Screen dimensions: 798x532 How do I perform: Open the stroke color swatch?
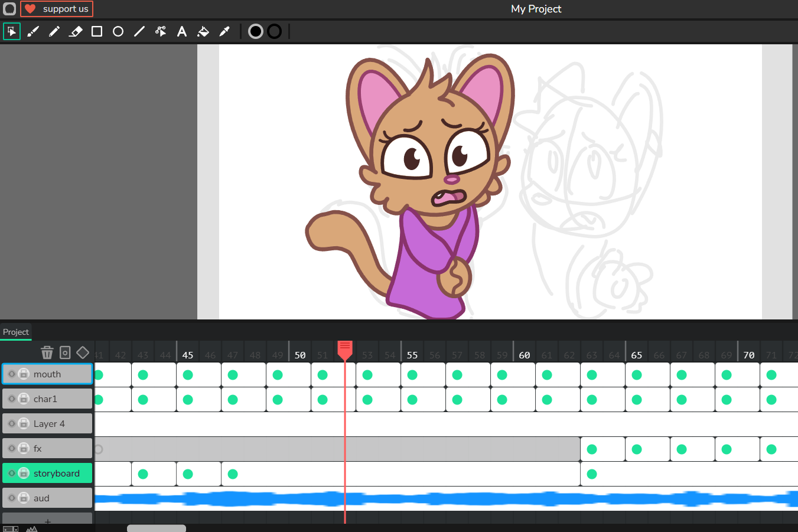click(275, 31)
